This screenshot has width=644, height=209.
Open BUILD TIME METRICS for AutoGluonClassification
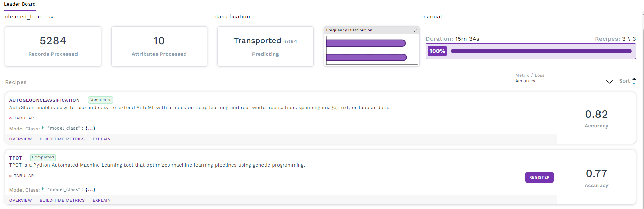[62, 139]
